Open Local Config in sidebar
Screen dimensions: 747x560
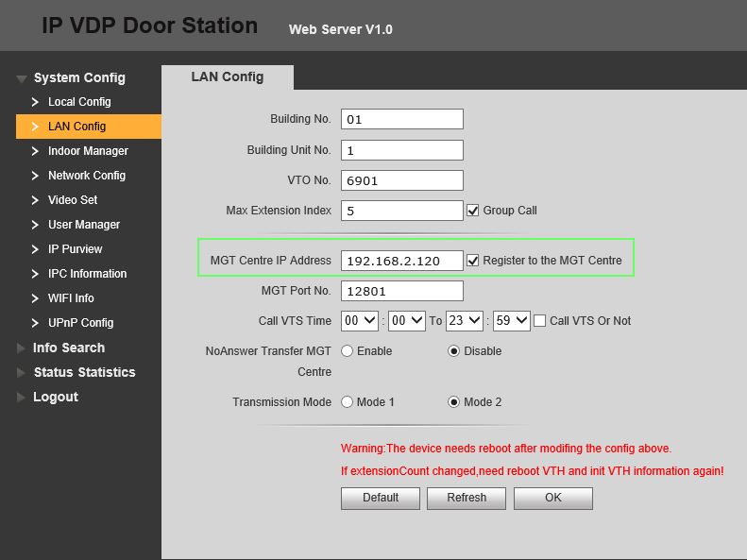point(79,102)
